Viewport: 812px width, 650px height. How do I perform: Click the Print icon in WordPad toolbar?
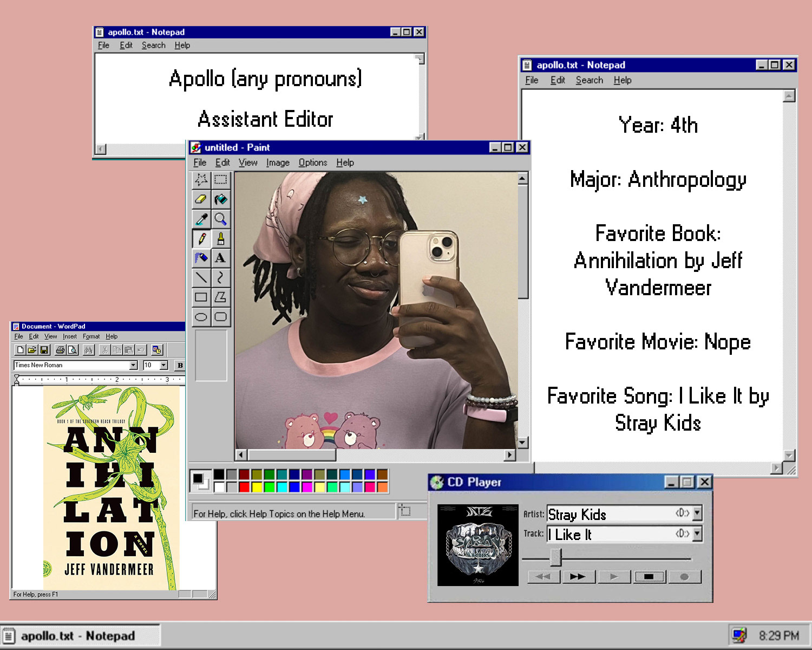click(x=60, y=350)
